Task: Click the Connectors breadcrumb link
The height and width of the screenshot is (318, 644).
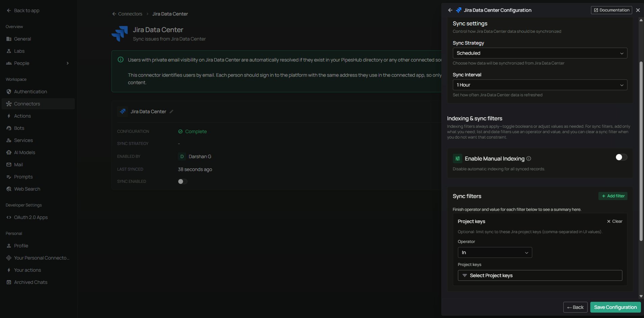Action: coord(130,14)
